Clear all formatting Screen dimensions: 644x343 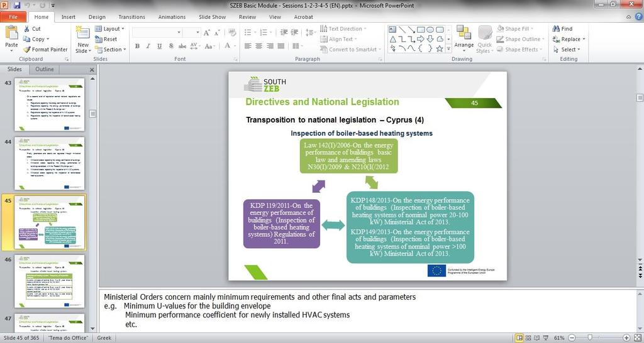click(231, 33)
